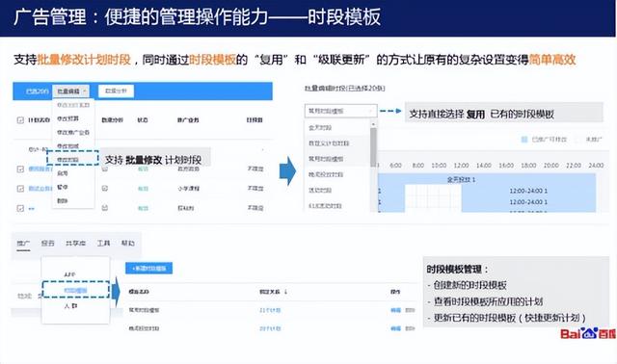Click first row status text in plan table
Screen dimensions: 617x364
click(143, 169)
